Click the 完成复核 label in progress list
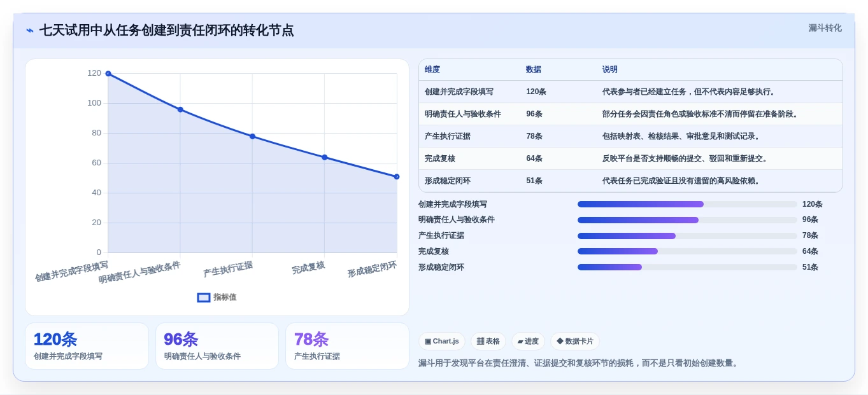 tap(434, 251)
